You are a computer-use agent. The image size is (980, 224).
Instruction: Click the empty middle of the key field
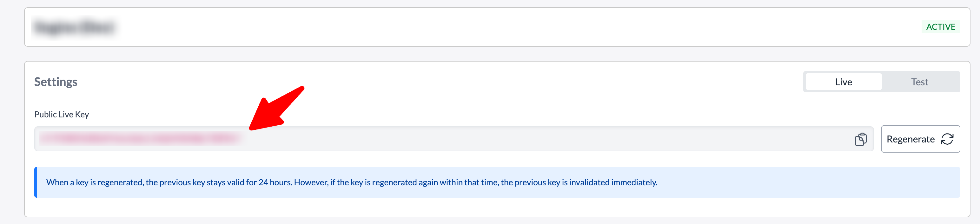(533, 139)
